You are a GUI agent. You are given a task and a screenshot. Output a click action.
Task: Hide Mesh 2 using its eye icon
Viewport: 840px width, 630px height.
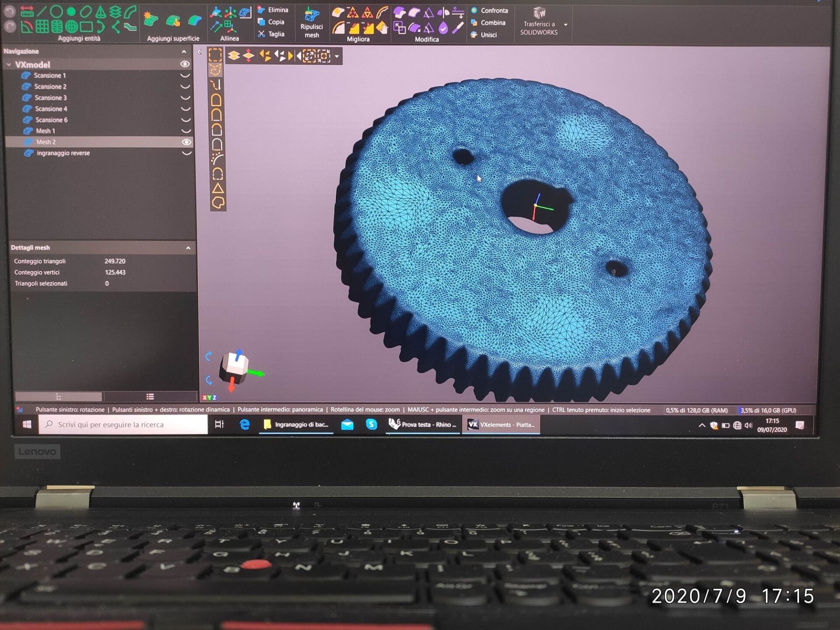click(186, 142)
